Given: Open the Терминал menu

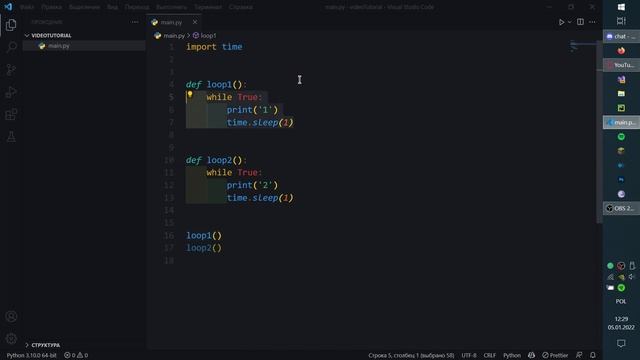Looking at the screenshot, I should click(208, 7).
